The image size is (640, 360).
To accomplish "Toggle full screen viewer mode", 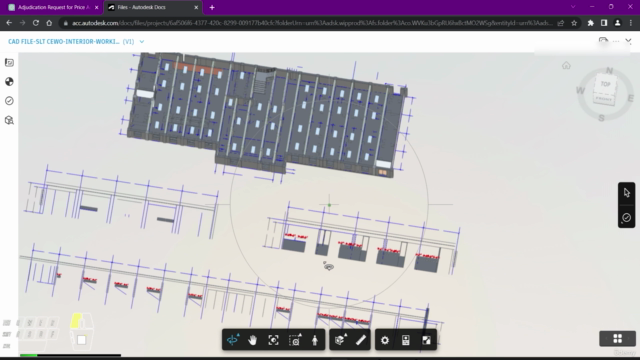I will click(427, 340).
